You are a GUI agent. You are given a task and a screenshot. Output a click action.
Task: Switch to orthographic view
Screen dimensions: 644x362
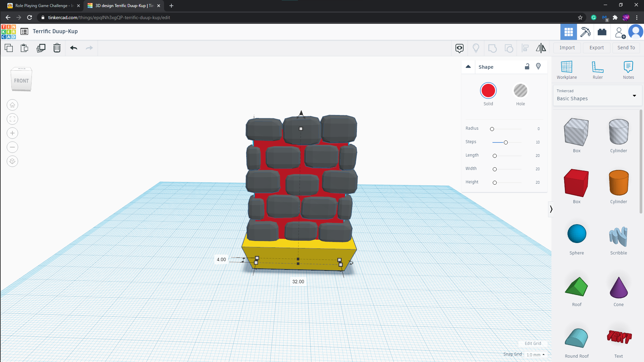click(x=12, y=161)
